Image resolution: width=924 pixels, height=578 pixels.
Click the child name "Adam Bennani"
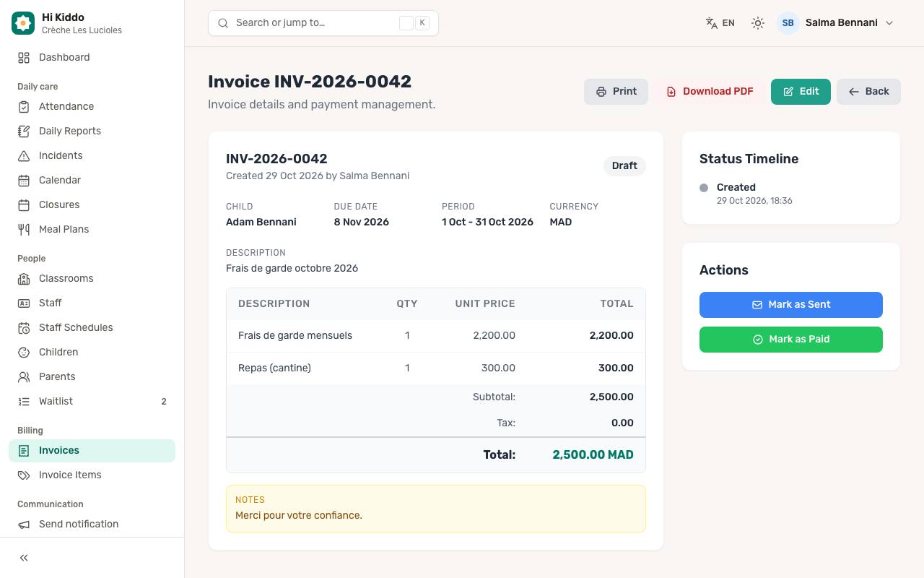point(261,222)
